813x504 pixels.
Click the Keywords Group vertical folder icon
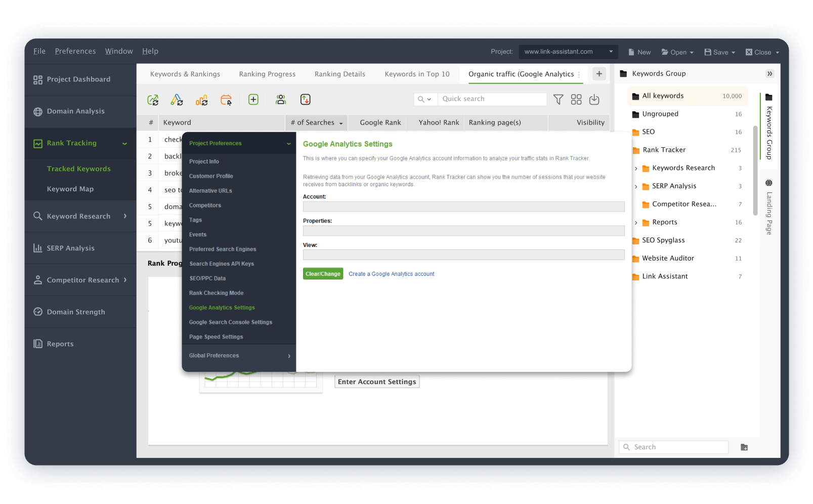tap(769, 97)
